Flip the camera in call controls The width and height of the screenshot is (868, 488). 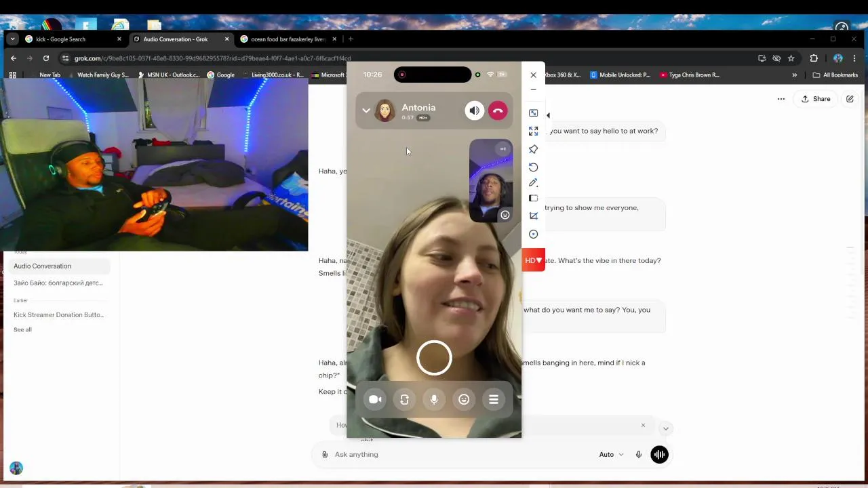405,400
